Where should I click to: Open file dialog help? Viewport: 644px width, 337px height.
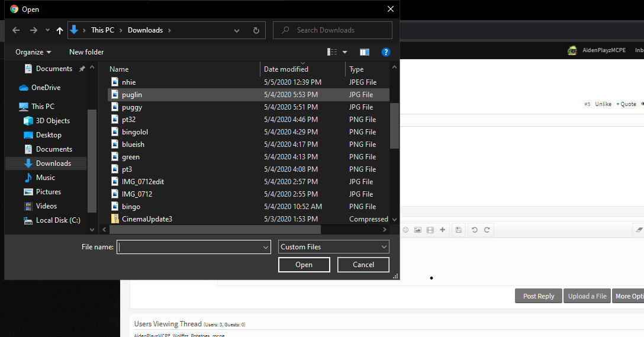[386, 52]
